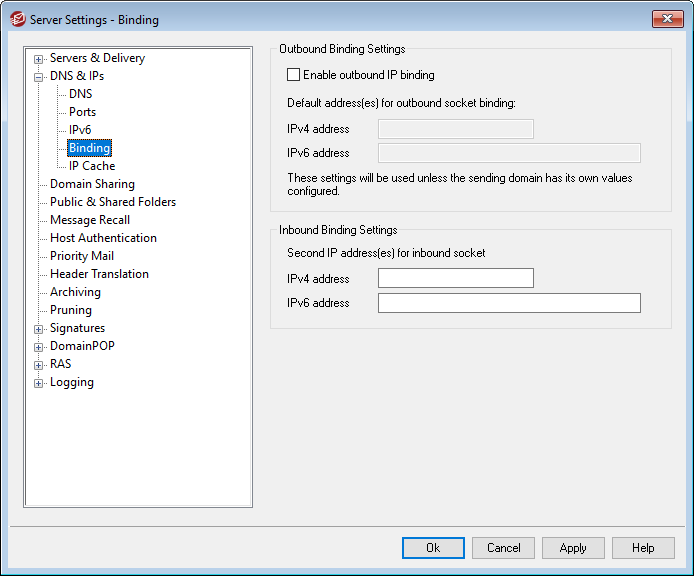Viewport: 694px width, 576px height.
Task: Expand the Signatures tree node
Action: (39, 329)
